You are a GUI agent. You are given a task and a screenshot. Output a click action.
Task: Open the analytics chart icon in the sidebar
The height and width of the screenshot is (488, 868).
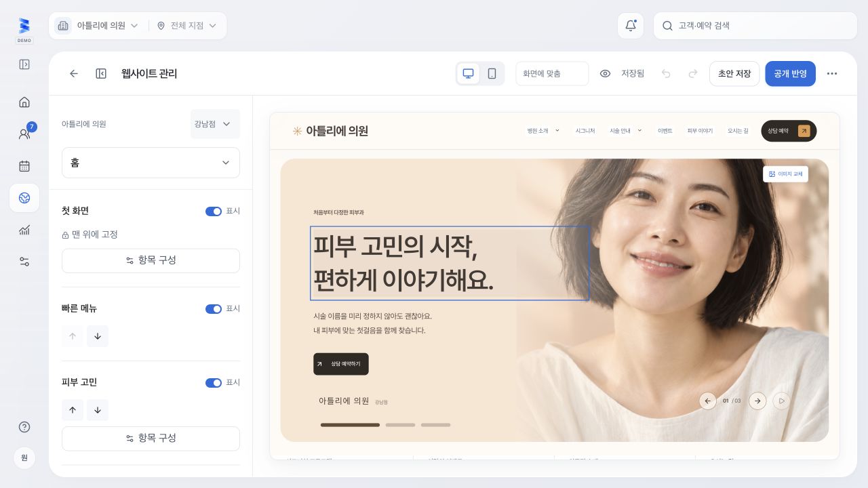pos(24,230)
